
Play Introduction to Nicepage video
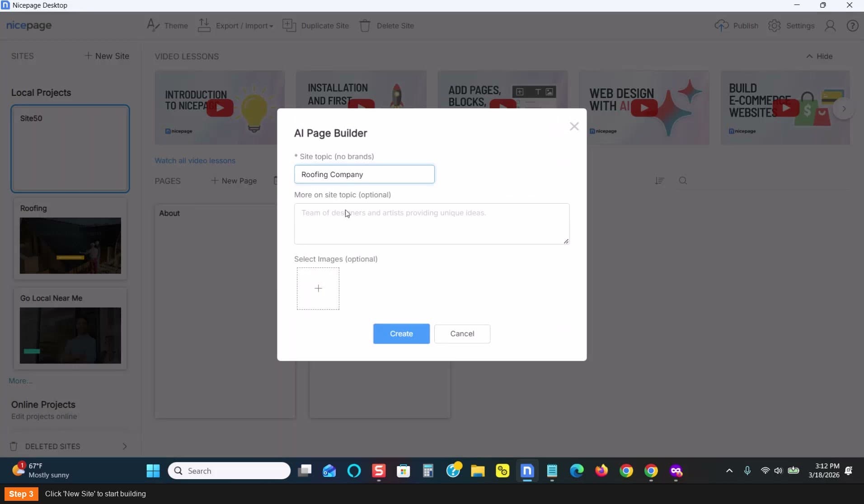[220, 108]
